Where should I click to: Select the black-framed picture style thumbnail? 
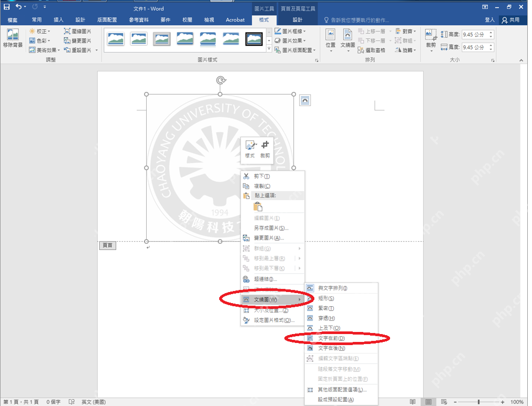click(x=254, y=39)
